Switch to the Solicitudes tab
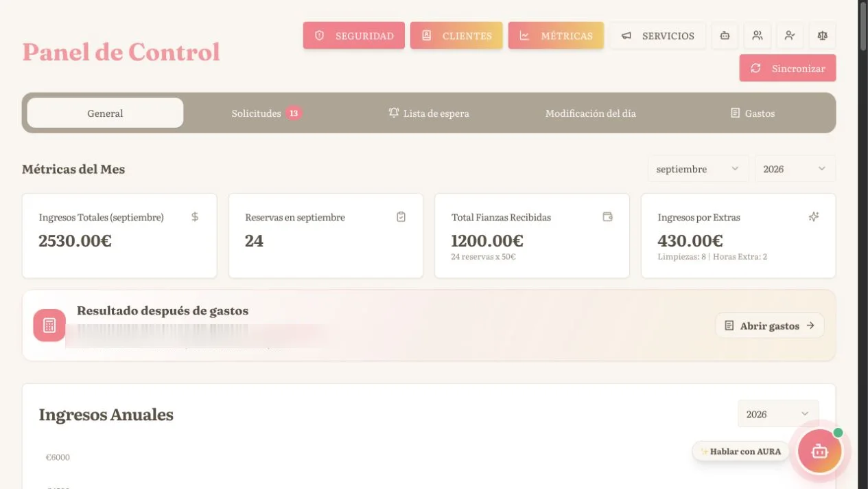868x489 pixels. tap(267, 113)
